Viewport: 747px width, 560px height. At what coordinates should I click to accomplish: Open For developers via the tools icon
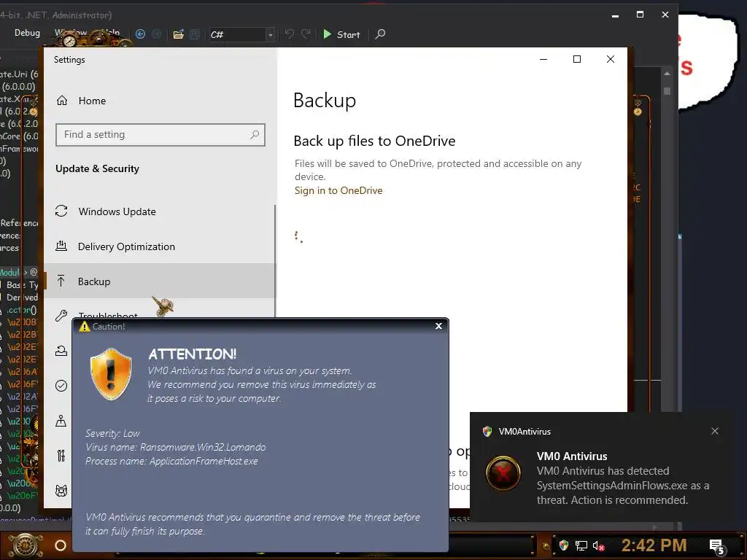pos(61,456)
